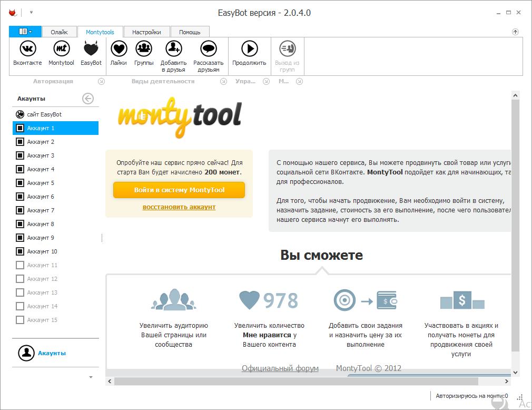This screenshot has width=532, height=410.
Task: Open EasyBot authorization icon
Action: tap(91, 53)
